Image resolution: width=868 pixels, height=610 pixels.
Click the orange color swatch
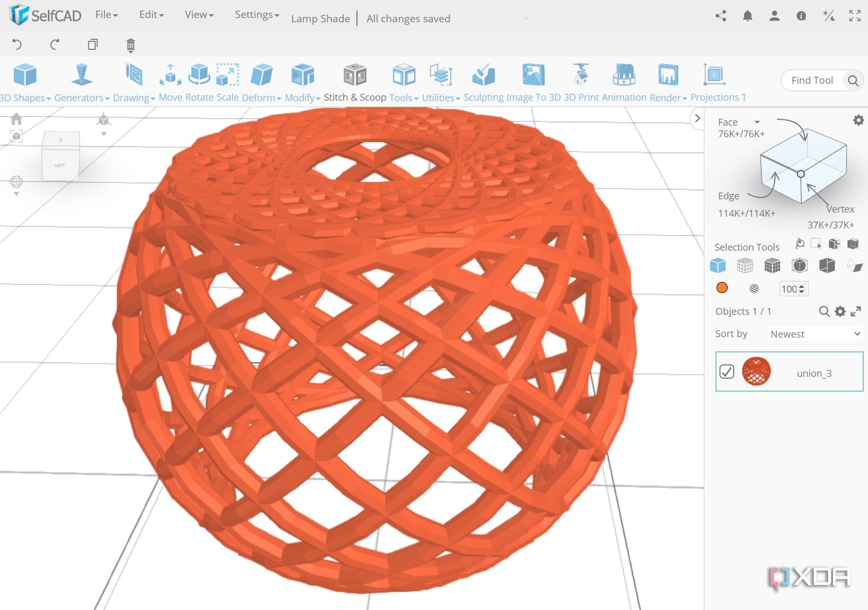(722, 287)
